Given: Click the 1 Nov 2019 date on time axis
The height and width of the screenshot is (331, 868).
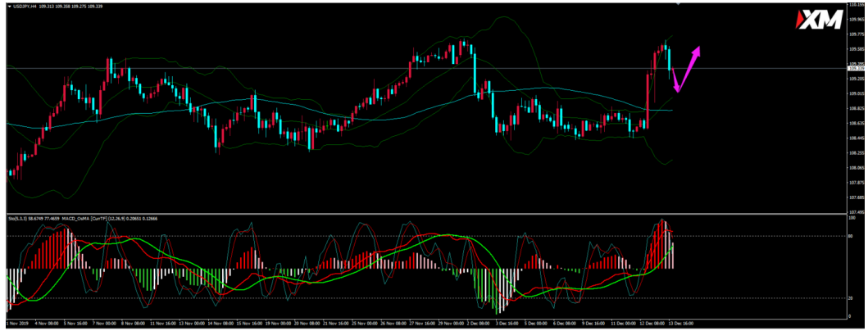Looking at the screenshot, I should 16,324.
